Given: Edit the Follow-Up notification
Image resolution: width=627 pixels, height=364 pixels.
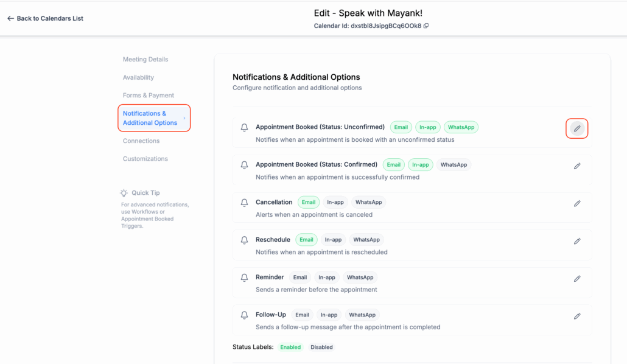Looking at the screenshot, I should click(x=577, y=316).
